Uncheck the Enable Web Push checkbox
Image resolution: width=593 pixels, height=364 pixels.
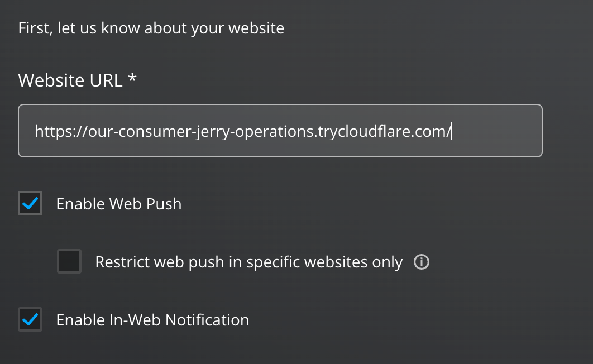(x=30, y=204)
